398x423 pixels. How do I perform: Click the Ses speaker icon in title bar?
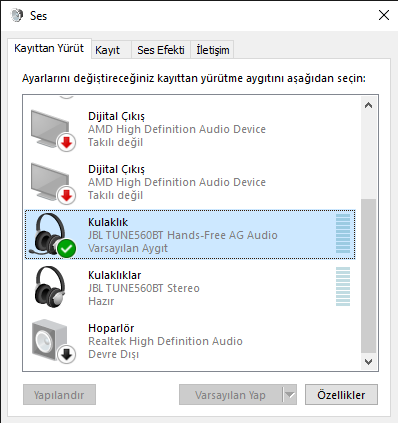click(17, 15)
